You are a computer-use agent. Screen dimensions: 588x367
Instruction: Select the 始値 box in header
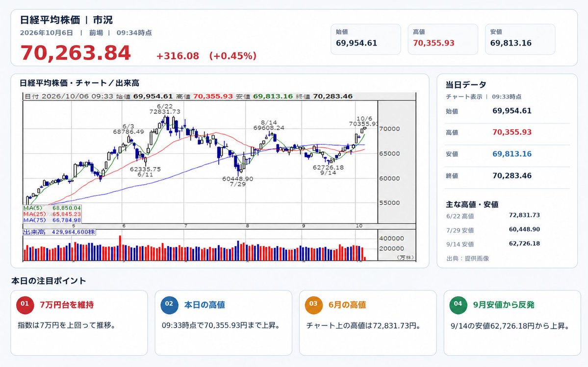[366, 39]
